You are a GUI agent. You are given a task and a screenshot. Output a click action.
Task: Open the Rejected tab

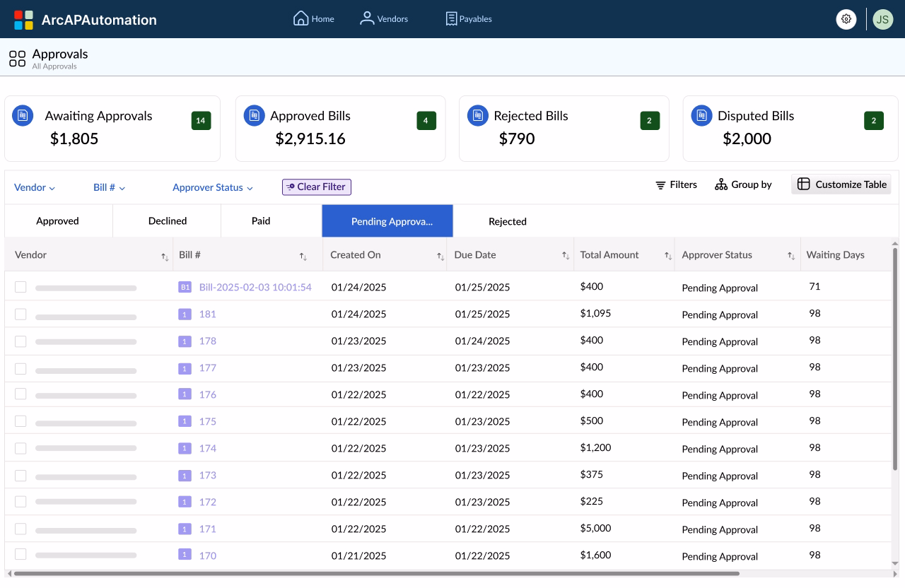[x=508, y=221]
